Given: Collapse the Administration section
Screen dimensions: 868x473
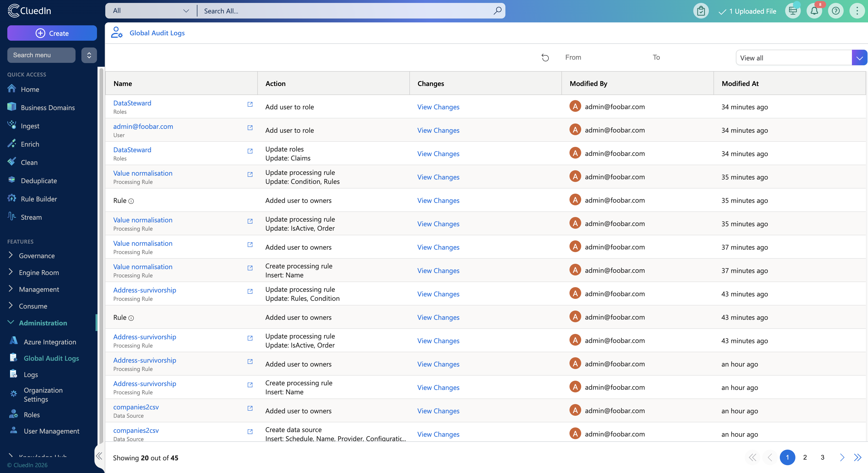Looking at the screenshot, I should coord(43,323).
